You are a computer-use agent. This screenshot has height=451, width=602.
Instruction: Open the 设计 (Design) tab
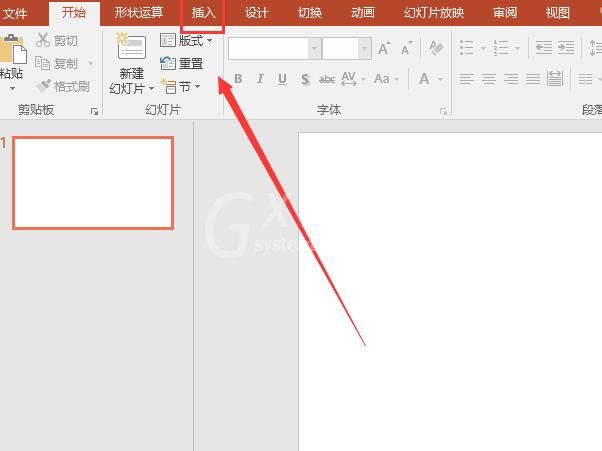tap(256, 13)
